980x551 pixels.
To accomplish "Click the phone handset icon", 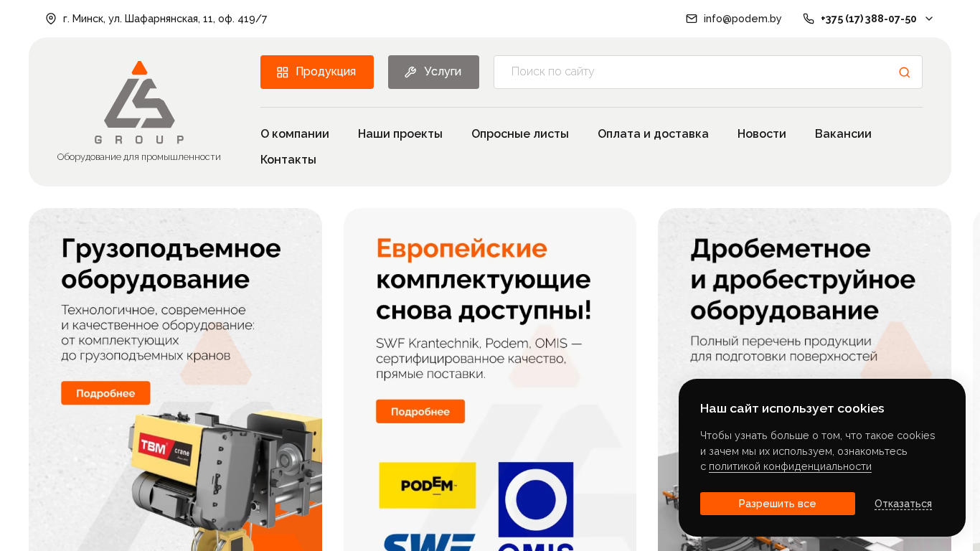I will [809, 19].
